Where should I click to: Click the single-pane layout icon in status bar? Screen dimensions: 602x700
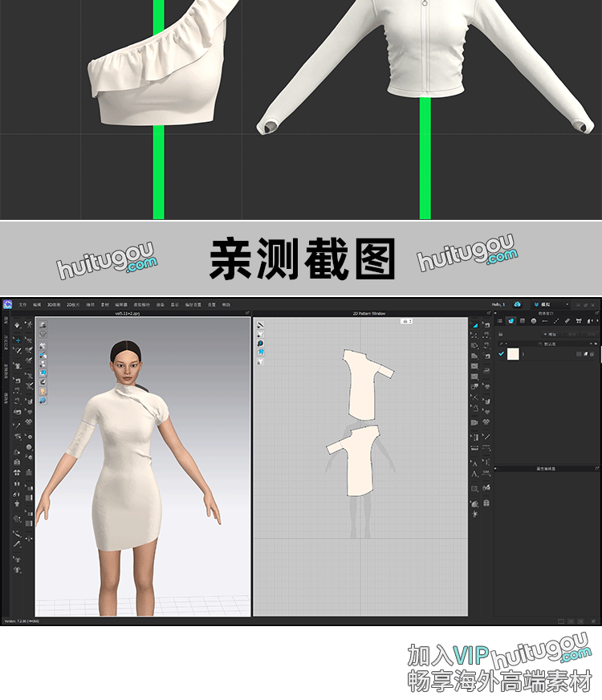[561, 621]
